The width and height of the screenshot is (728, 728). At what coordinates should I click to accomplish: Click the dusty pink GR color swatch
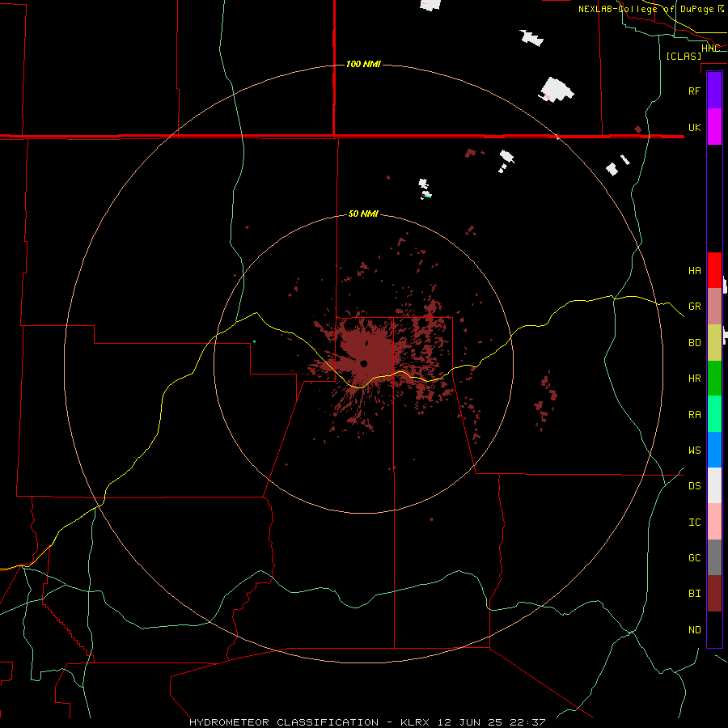pyautogui.click(x=714, y=306)
